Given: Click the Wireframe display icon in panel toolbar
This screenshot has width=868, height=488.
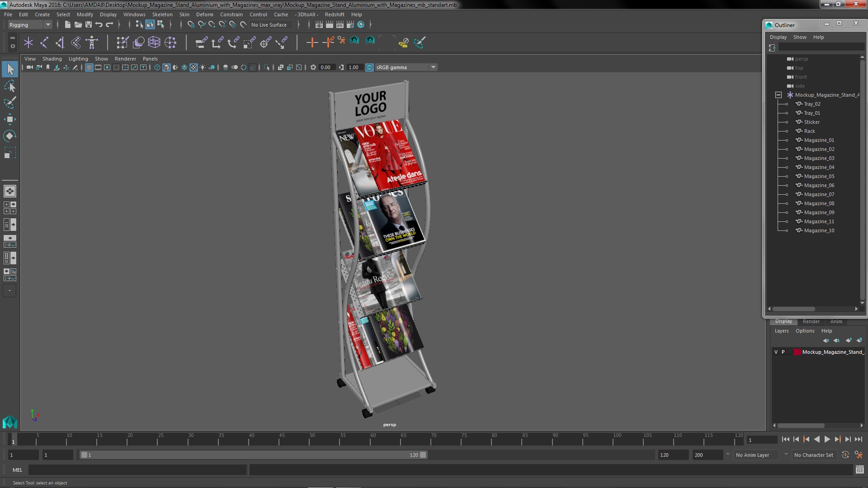Looking at the screenshot, I should pos(157,67).
